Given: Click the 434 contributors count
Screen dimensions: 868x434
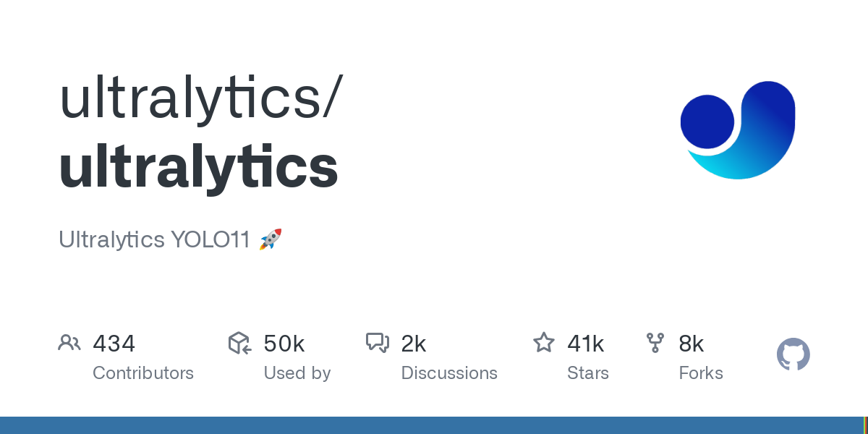Looking at the screenshot, I should point(114,343).
